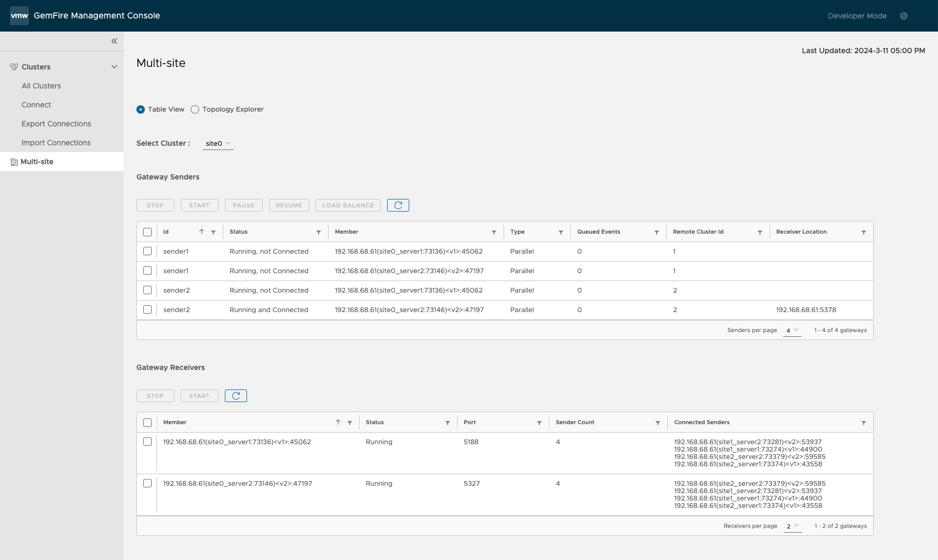Click 'Running and Connected' status cell

click(x=269, y=309)
